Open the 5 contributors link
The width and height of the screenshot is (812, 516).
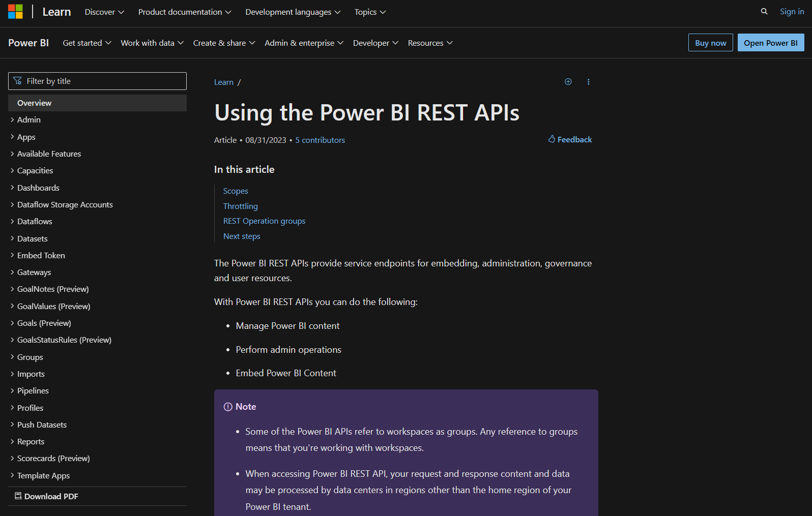[320, 140]
